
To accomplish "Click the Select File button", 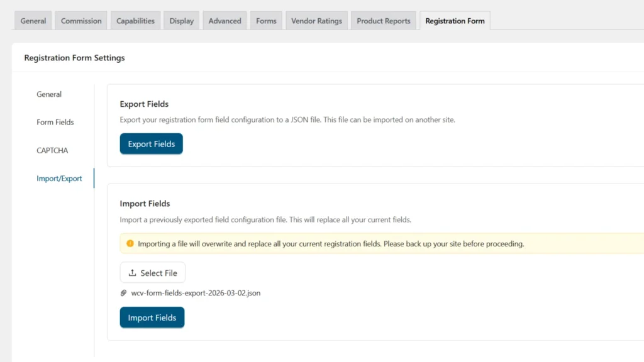I will (x=152, y=272).
